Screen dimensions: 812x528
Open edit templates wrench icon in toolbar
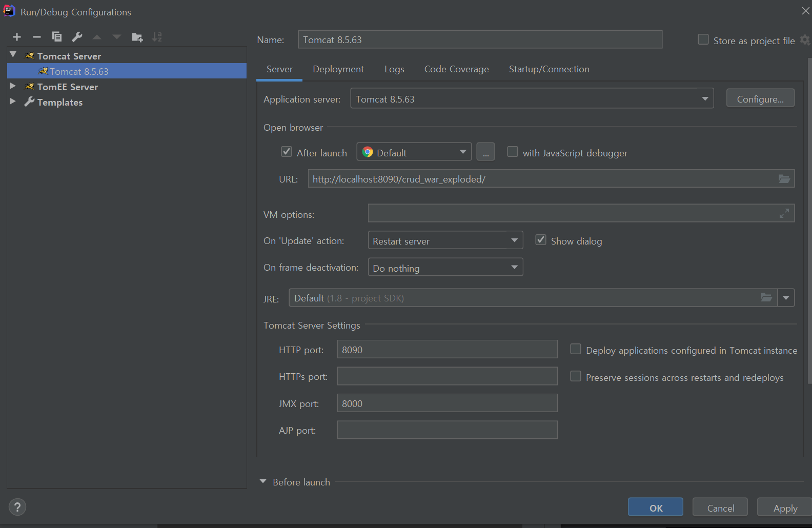[77, 37]
